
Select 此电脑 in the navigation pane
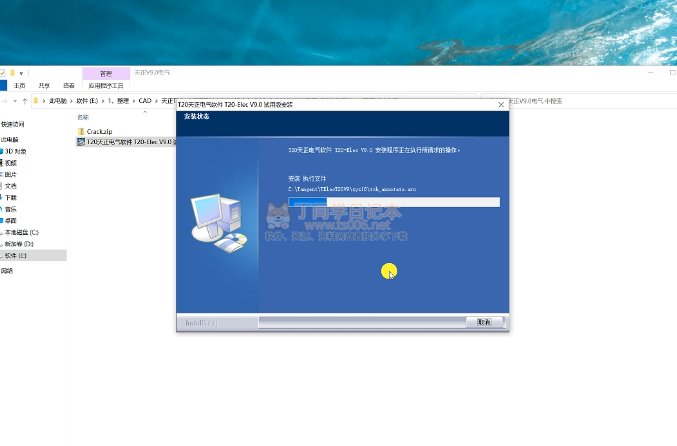[x=9, y=139]
